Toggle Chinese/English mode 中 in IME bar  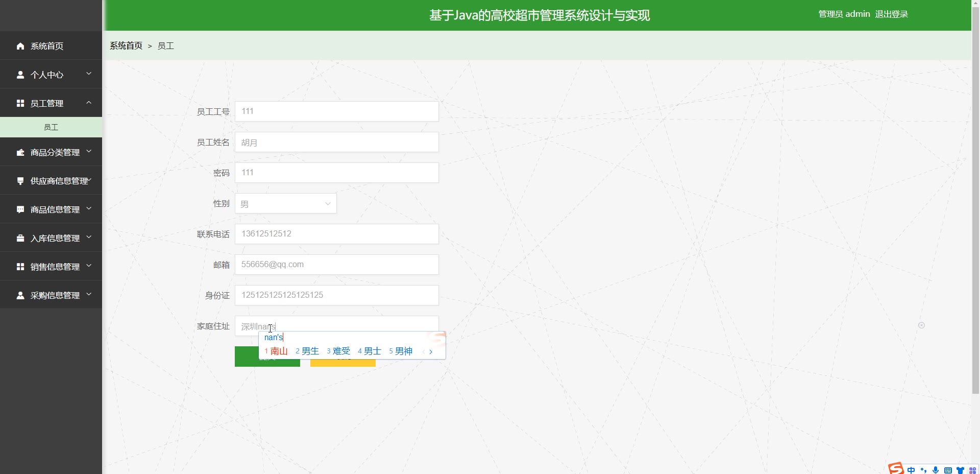pos(911,470)
